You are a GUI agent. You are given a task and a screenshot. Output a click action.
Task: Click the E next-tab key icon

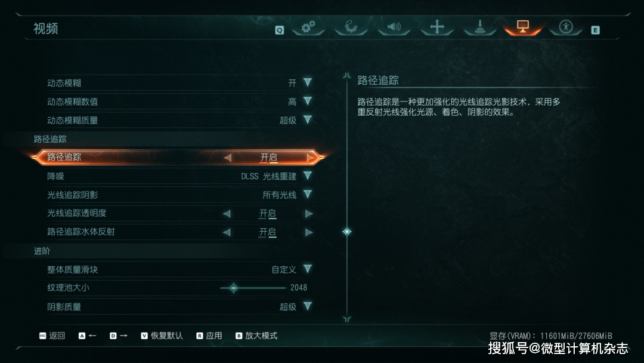(x=595, y=30)
